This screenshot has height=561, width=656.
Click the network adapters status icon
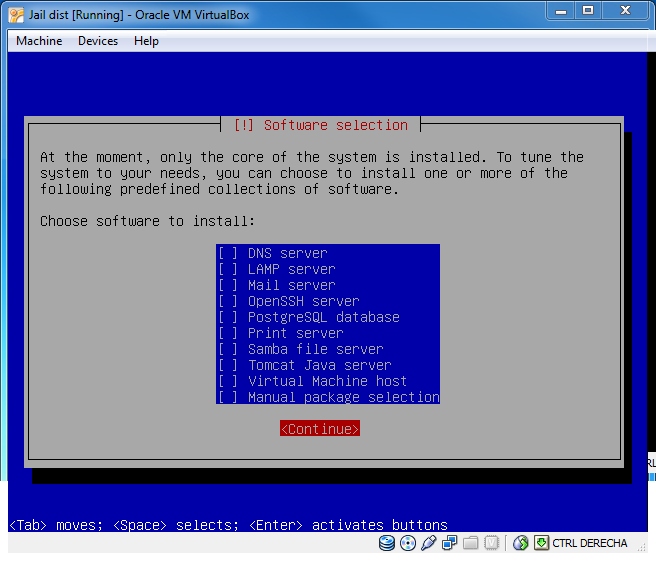pos(449,543)
